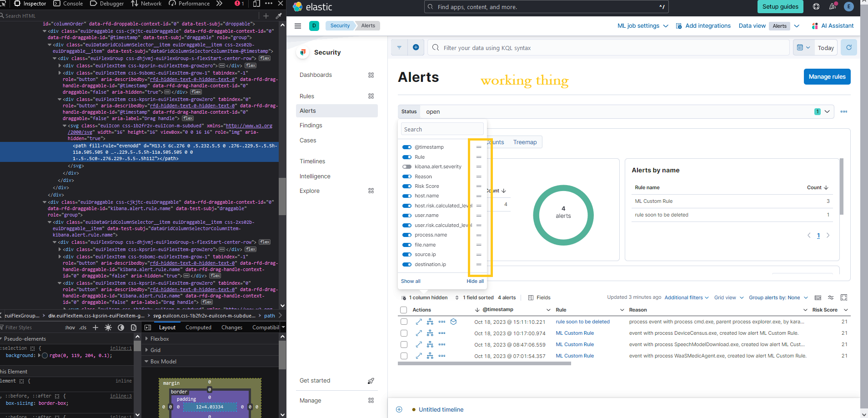
Task: Open the Analyze event icon on first alert
Action: point(430,322)
